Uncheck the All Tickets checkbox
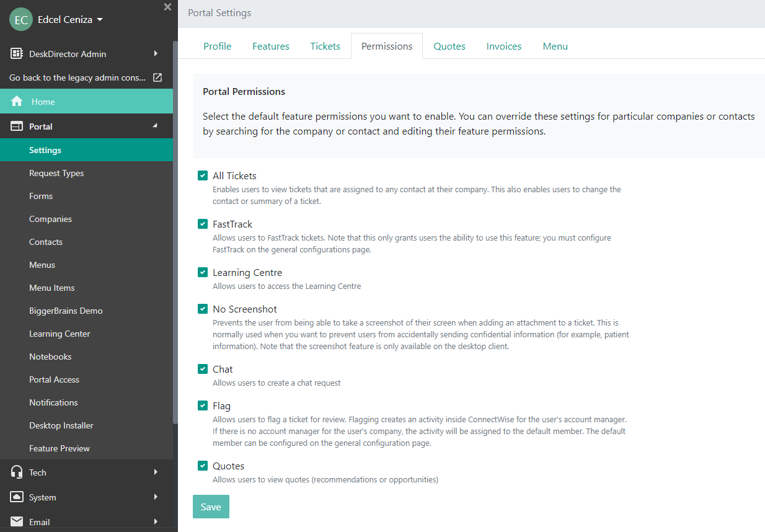 [x=203, y=175]
